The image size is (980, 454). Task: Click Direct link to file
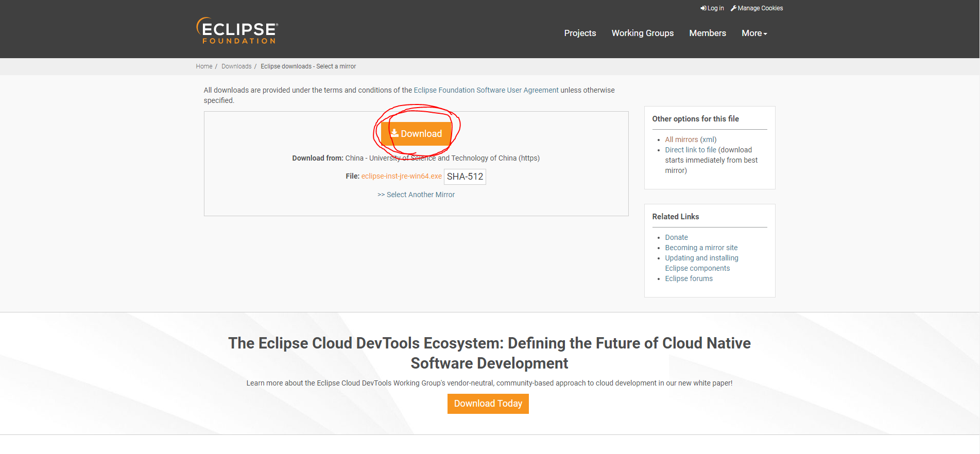tap(691, 150)
